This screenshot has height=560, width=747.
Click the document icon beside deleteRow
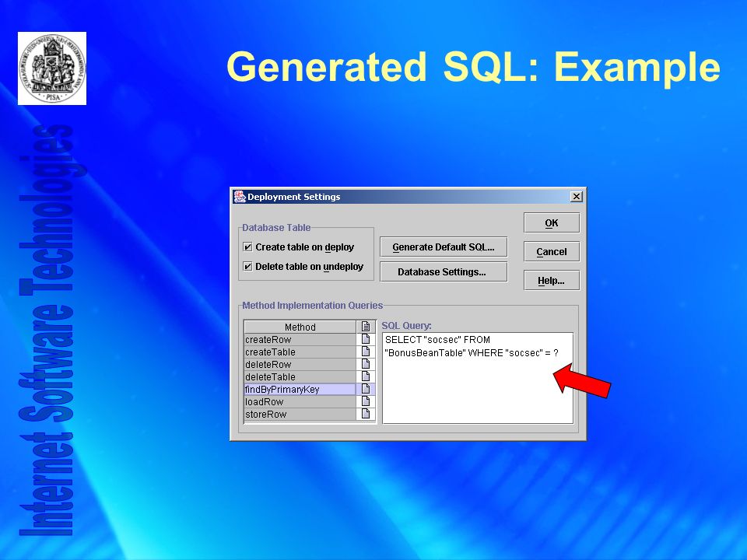[x=366, y=364]
